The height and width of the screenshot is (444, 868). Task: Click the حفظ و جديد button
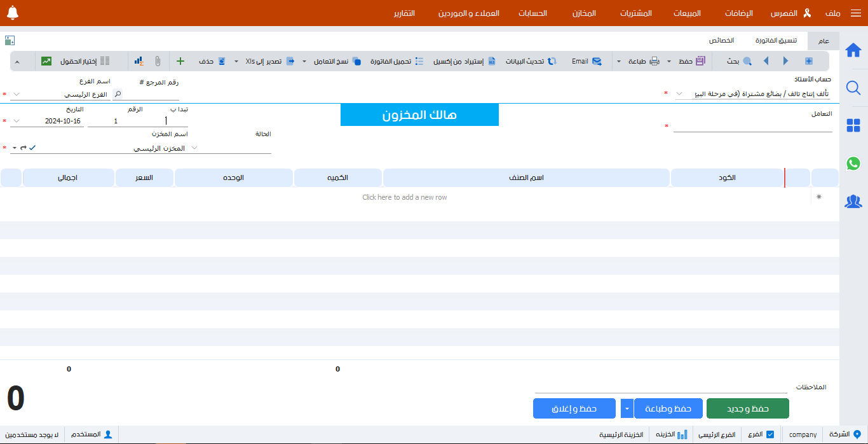click(x=747, y=408)
